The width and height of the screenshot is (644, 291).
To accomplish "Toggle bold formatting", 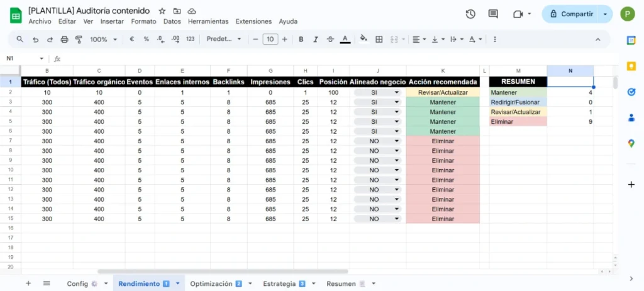I will coord(301,40).
